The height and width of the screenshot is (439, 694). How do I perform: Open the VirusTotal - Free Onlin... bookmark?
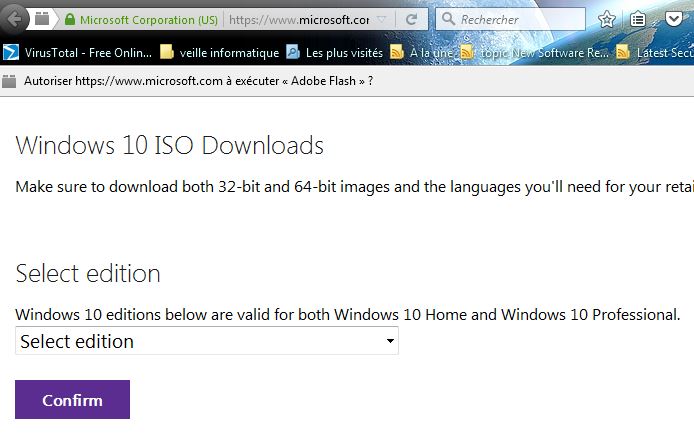coord(78,53)
